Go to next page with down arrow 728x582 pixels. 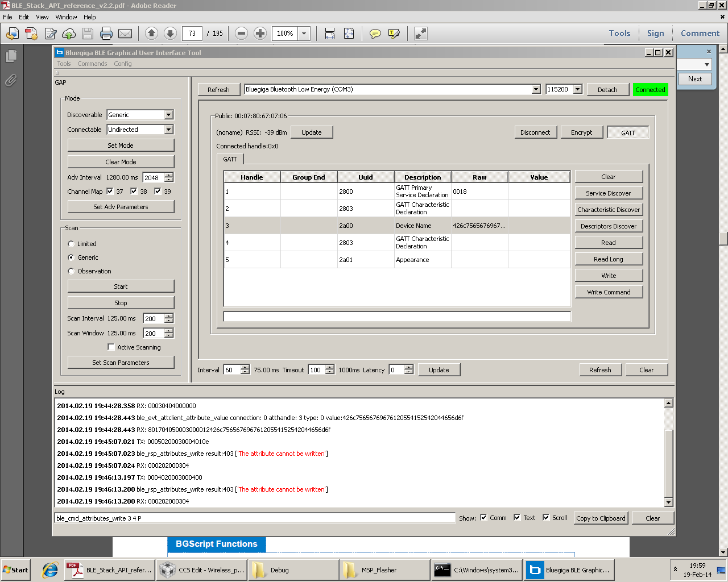170,34
